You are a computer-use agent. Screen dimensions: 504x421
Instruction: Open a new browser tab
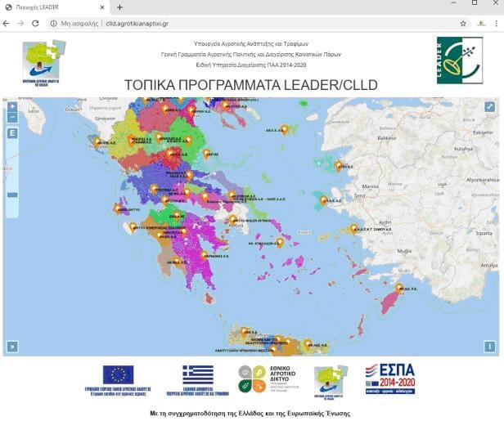pyautogui.click(x=120, y=7)
